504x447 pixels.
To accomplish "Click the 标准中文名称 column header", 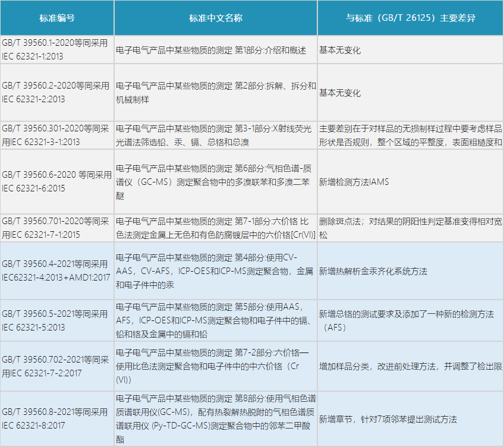I will 215,18.
